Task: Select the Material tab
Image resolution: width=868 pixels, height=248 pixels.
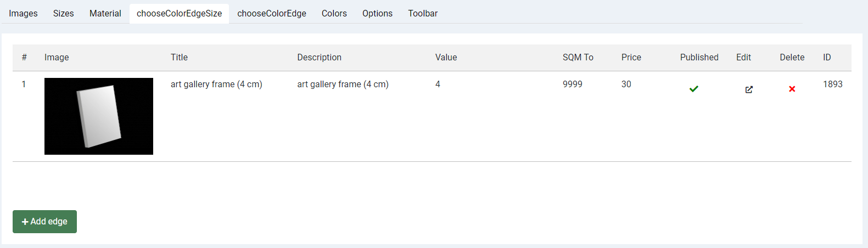Action: pos(105,13)
